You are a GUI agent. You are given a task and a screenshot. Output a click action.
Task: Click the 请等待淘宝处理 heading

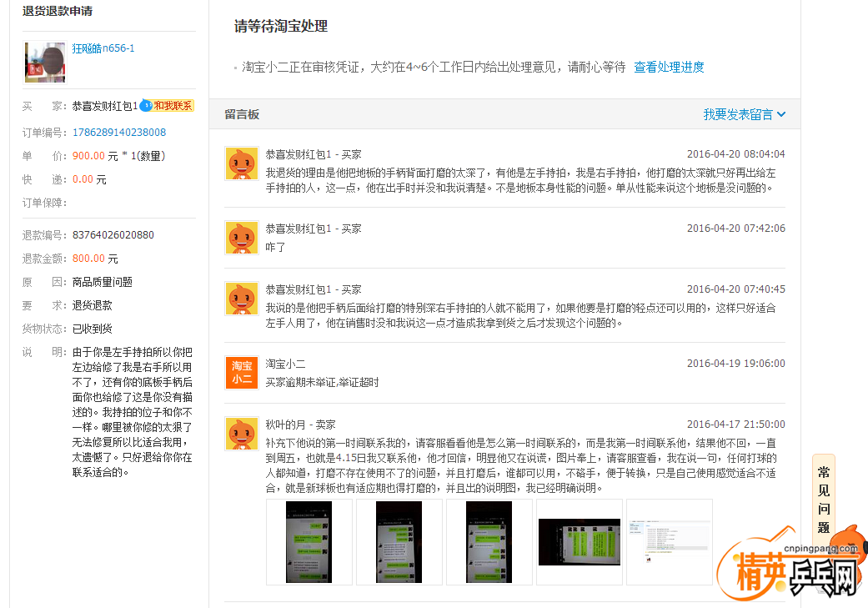click(281, 26)
